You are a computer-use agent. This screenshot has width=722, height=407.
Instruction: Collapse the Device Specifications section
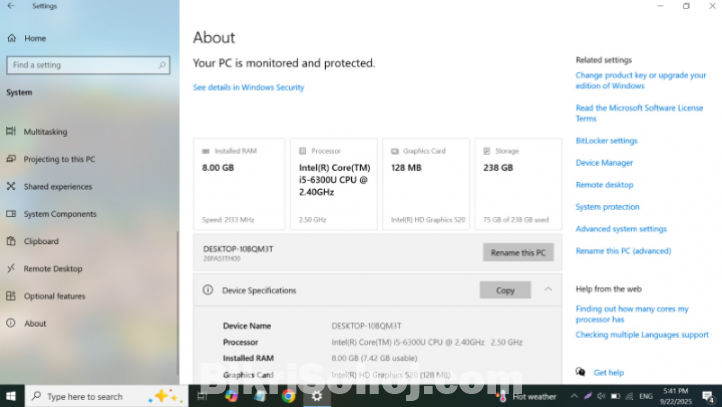[x=548, y=290]
